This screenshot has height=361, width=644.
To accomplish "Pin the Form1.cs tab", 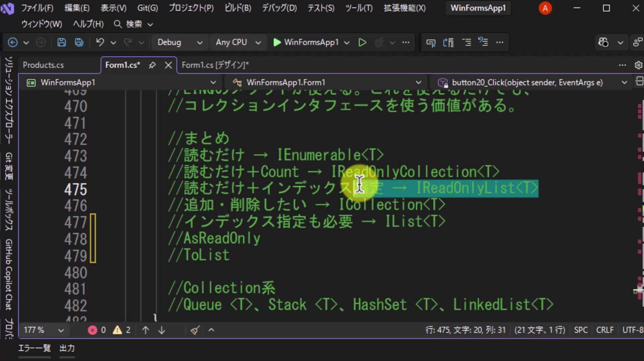I will point(152,65).
